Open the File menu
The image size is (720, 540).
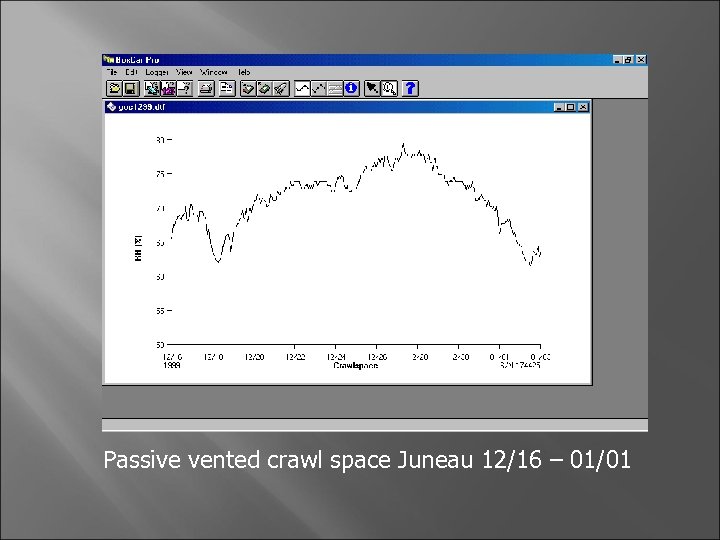pyautogui.click(x=112, y=72)
